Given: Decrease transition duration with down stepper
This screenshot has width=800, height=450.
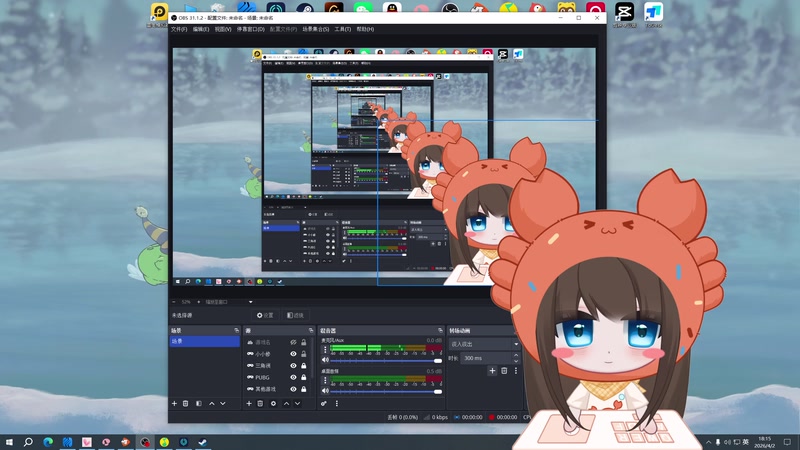Looking at the screenshot, I should (x=516, y=361).
